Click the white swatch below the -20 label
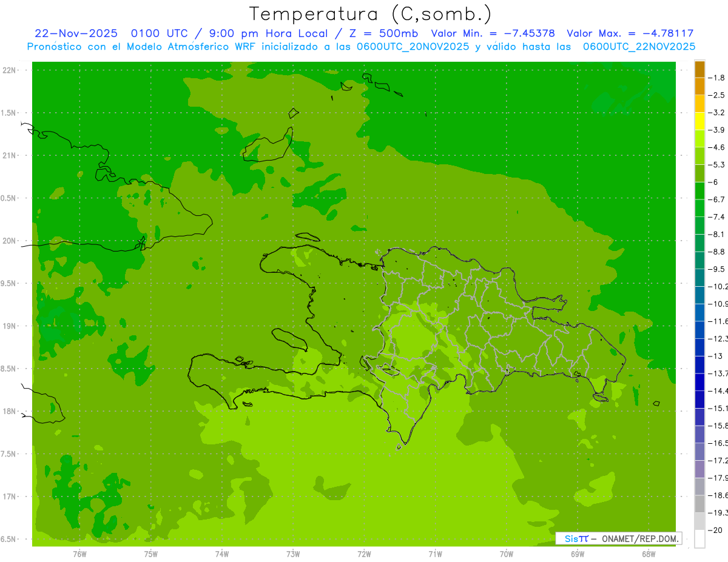This screenshot has width=728, height=562. click(x=700, y=539)
